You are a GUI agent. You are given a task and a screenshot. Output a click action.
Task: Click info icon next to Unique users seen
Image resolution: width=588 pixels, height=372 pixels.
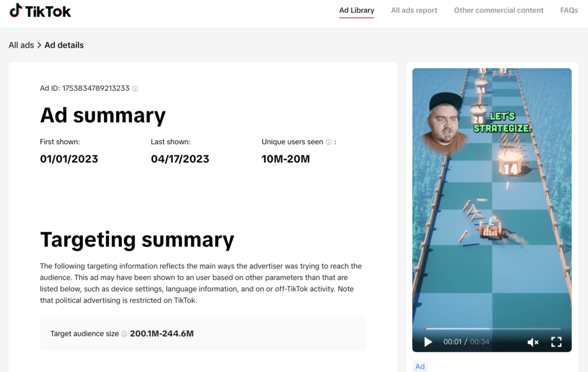tap(328, 142)
